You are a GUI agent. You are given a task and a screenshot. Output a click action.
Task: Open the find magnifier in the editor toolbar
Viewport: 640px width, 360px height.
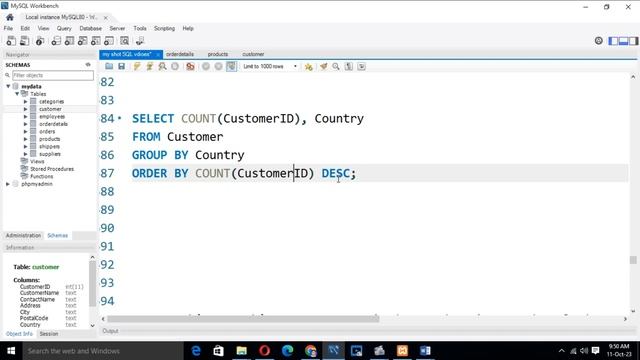pyautogui.click(x=336, y=66)
